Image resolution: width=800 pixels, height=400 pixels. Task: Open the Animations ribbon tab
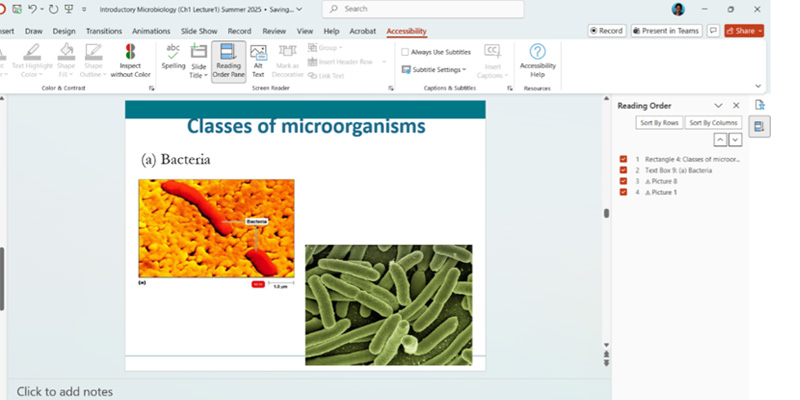150,31
